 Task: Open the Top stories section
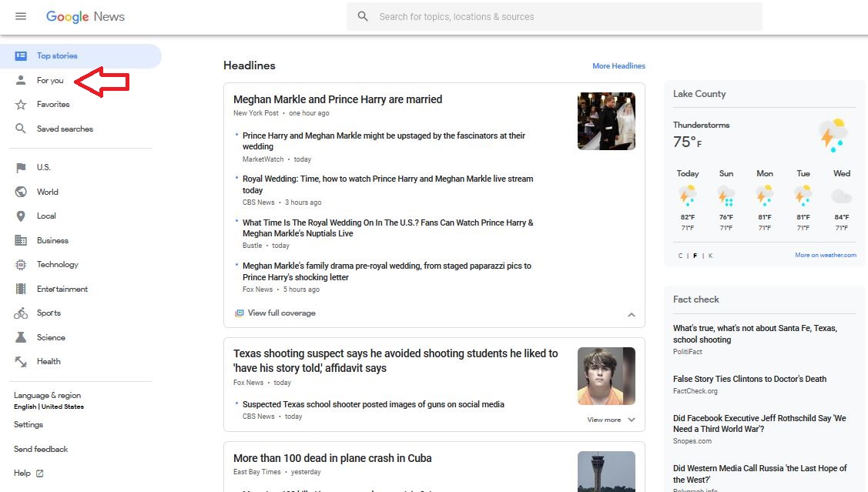point(81,56)
